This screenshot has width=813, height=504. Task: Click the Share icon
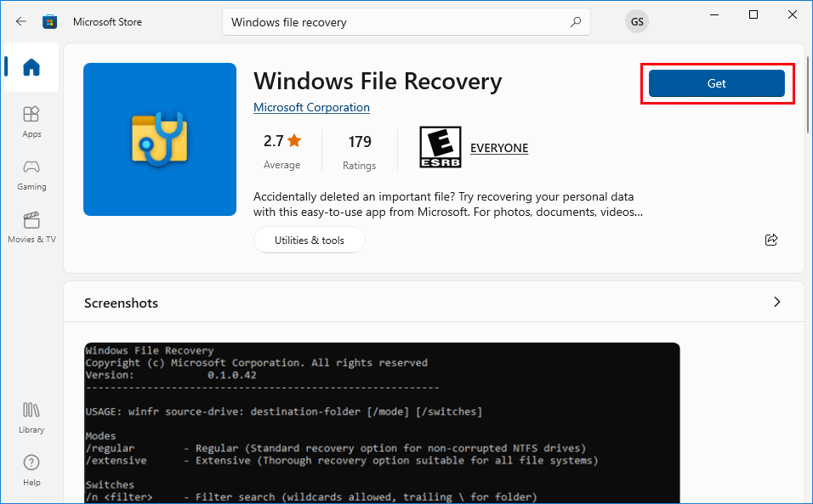pos(771,240)
